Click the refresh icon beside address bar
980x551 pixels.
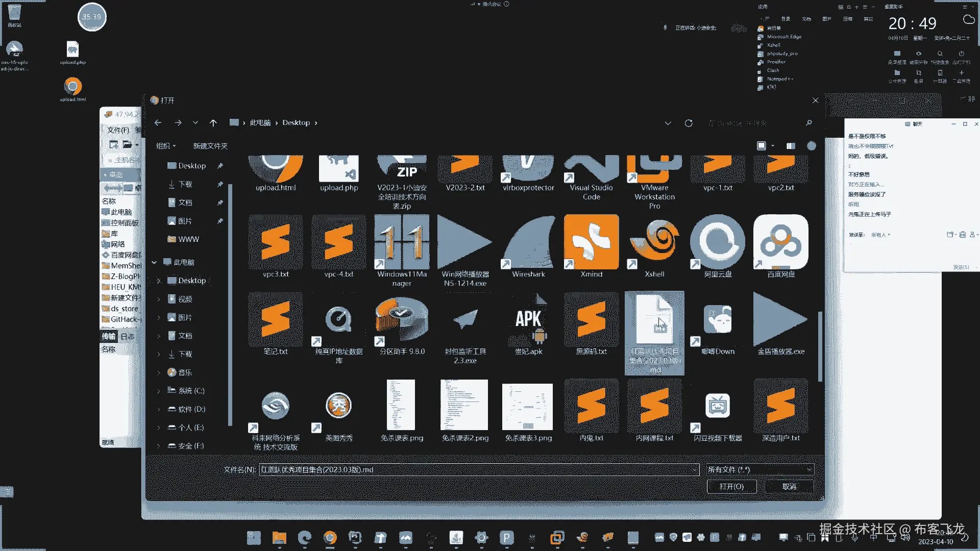(689, 123)
